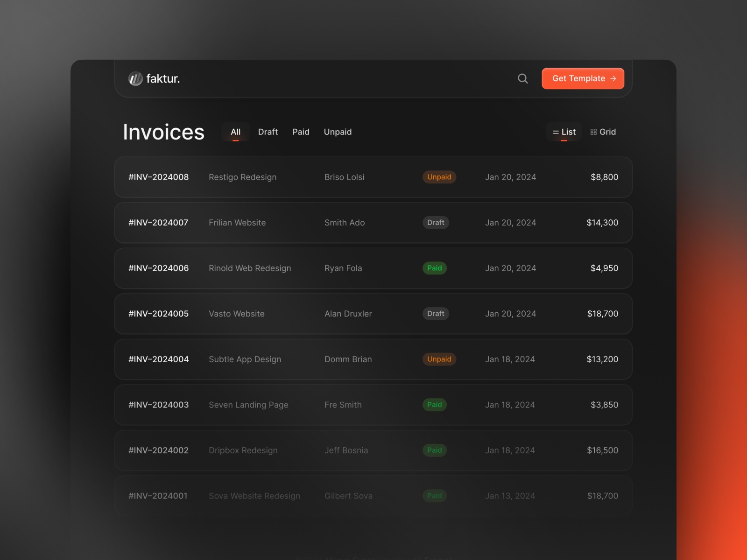Click the Draft badge on Vasto Website
747x560 pixels.
coord(436,314)
